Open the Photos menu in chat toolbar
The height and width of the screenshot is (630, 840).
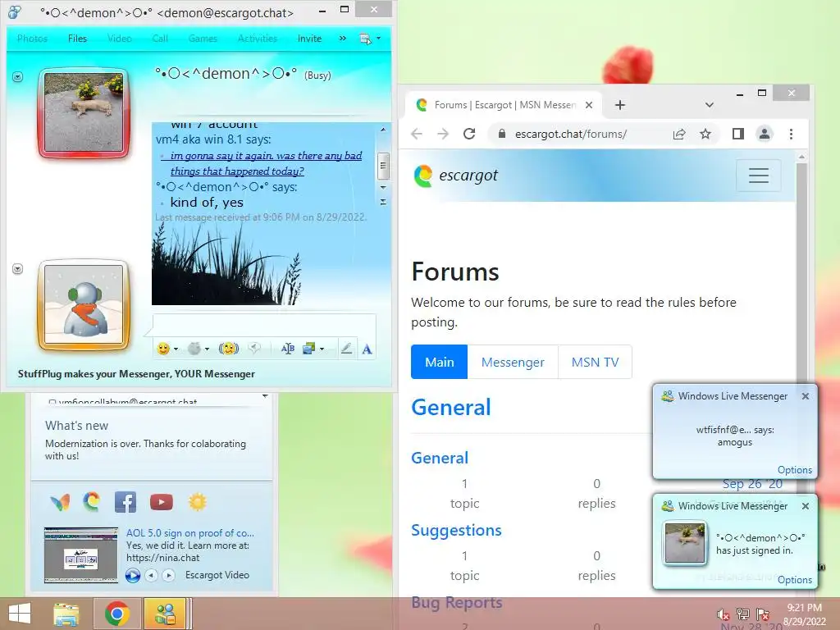[32, 39]
